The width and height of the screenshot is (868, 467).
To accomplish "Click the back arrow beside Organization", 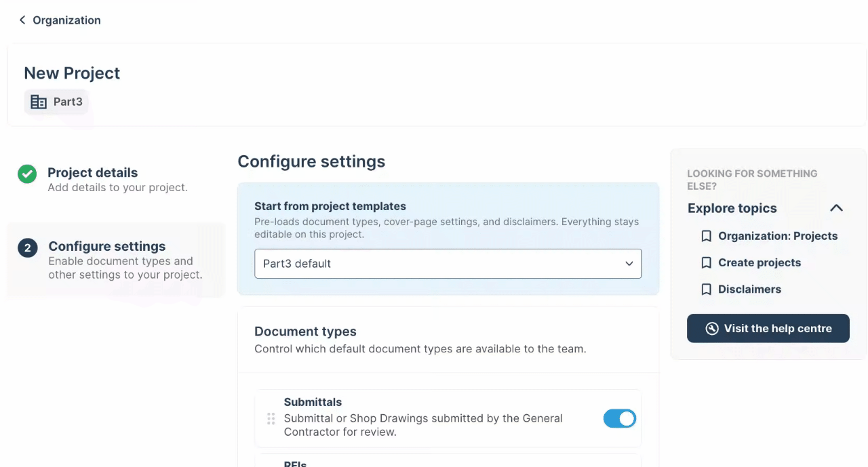I will 22,20.
